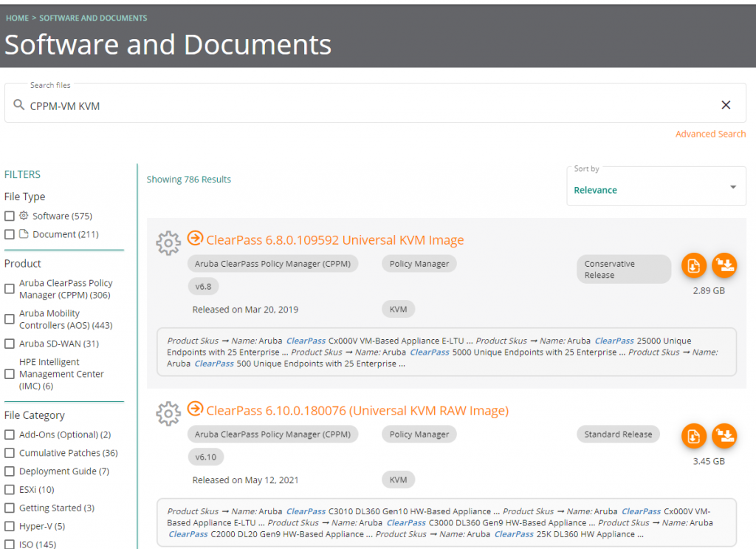Screen dimensions: 756x549
Task: Click arrow icon before ClearPass 6.8.0 title
Action: 195,238
